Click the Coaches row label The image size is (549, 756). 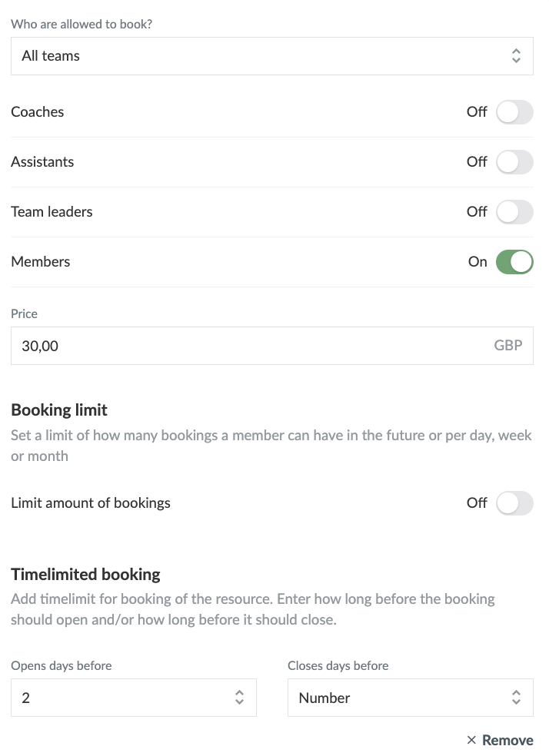coord(38,112)
